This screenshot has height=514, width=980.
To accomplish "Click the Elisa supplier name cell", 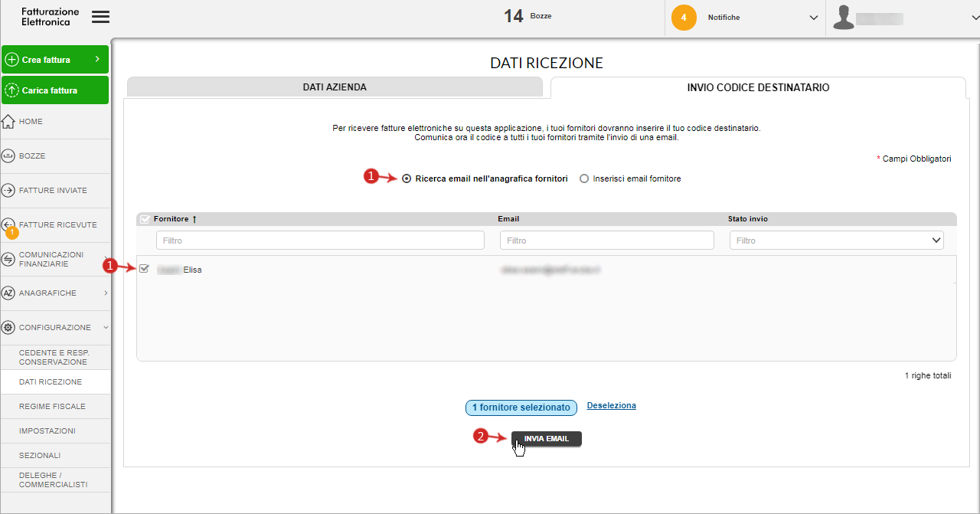I will click(179, 270).
